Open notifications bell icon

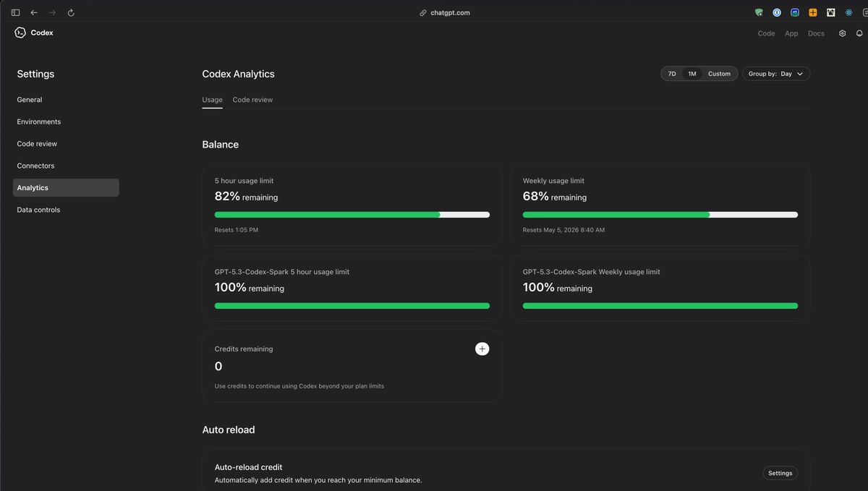859,33
